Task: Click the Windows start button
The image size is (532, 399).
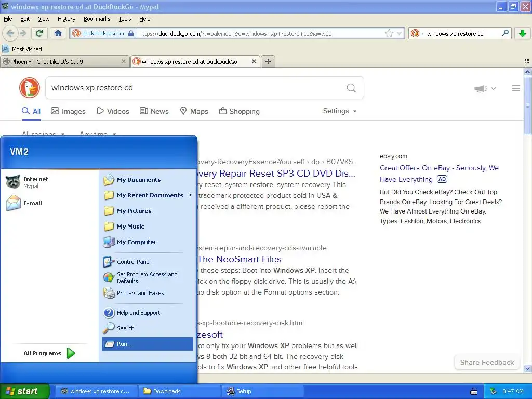Action: click(25, 391)
